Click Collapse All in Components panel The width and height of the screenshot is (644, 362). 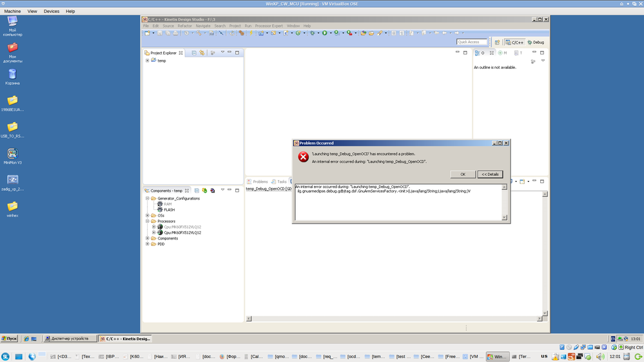(x=197, y=191)
